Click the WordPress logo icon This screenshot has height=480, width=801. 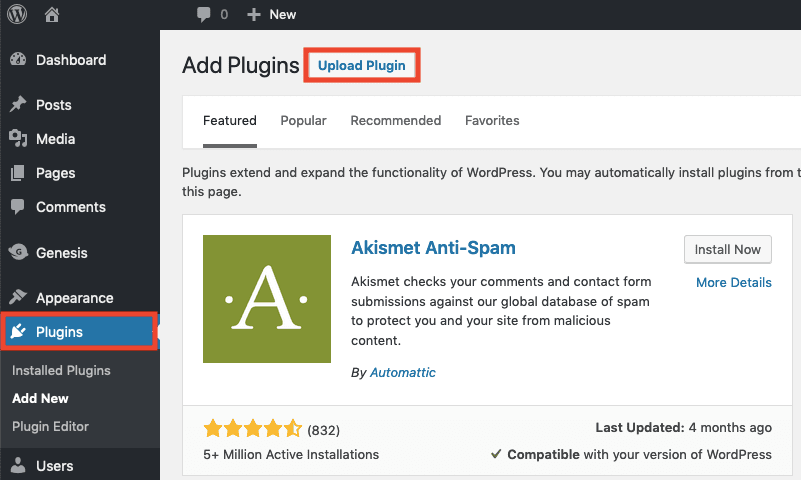pos(18,14)
